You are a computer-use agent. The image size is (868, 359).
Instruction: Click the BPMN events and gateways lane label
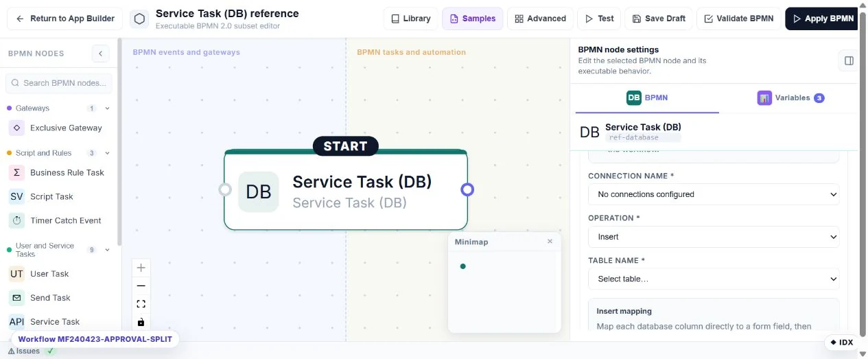187,52
